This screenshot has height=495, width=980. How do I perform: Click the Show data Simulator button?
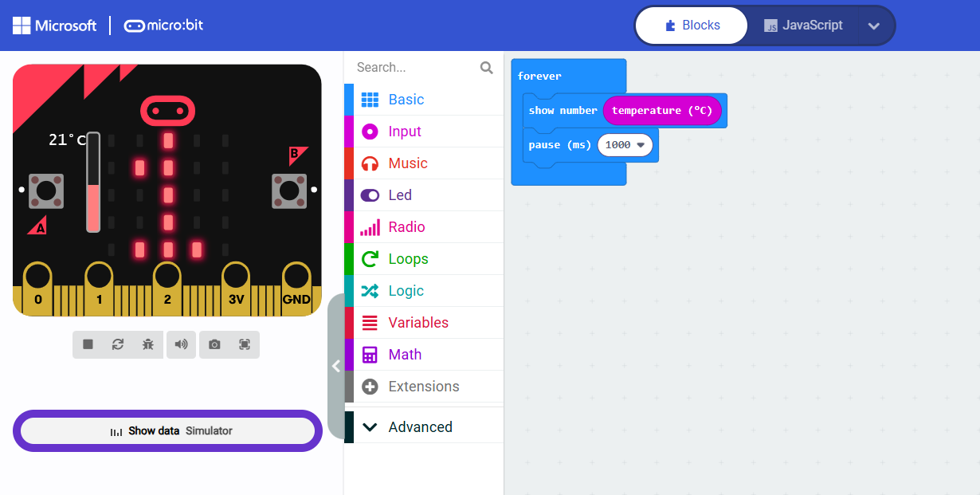pos(167,430)
